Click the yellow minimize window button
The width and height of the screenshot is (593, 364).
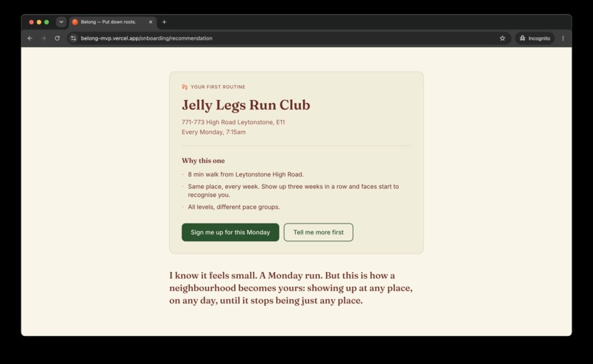(x=39, y=22)
